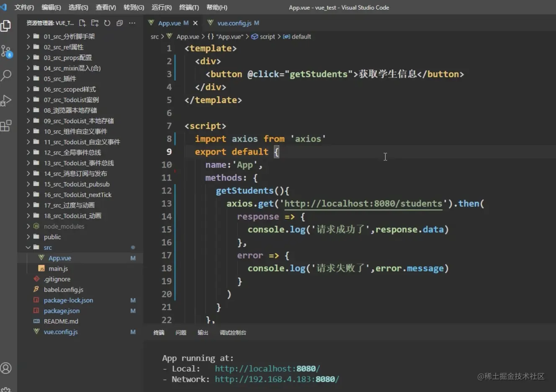
Task: Click the git icon beside .gitignore
Action: (36, 279)
